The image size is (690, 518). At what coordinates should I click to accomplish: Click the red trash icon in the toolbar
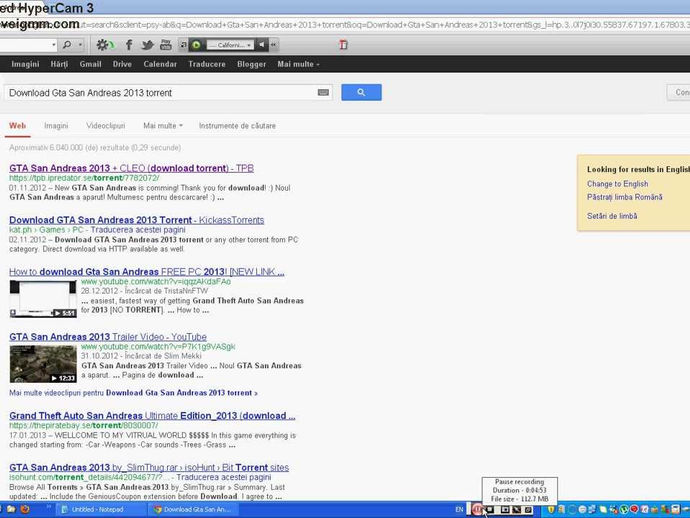pyautogui.click(x=343, y=44)
